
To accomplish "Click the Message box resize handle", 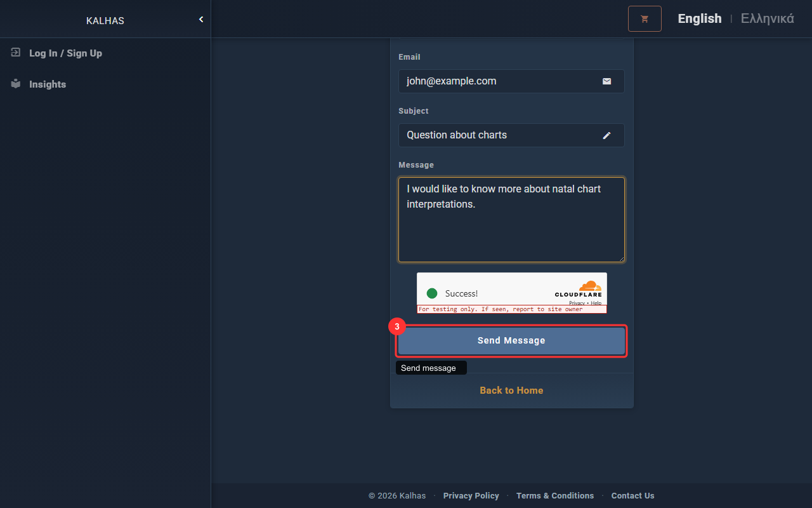I will pyautogui.click(x=621, y=258).
